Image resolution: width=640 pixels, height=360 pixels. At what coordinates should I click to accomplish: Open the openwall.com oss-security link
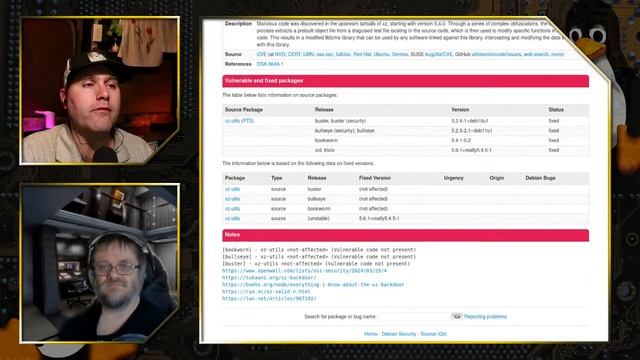304,271
